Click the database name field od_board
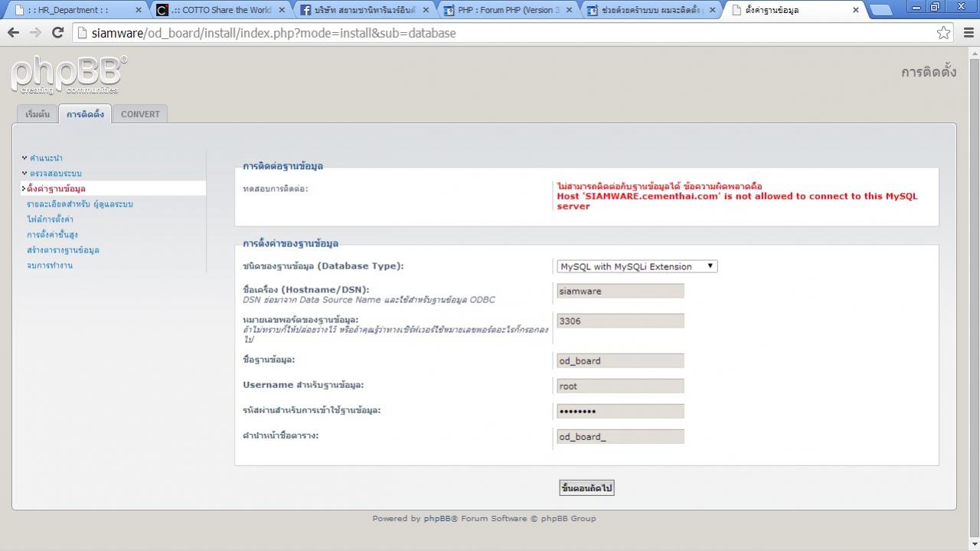 click(x=620, y=360)
